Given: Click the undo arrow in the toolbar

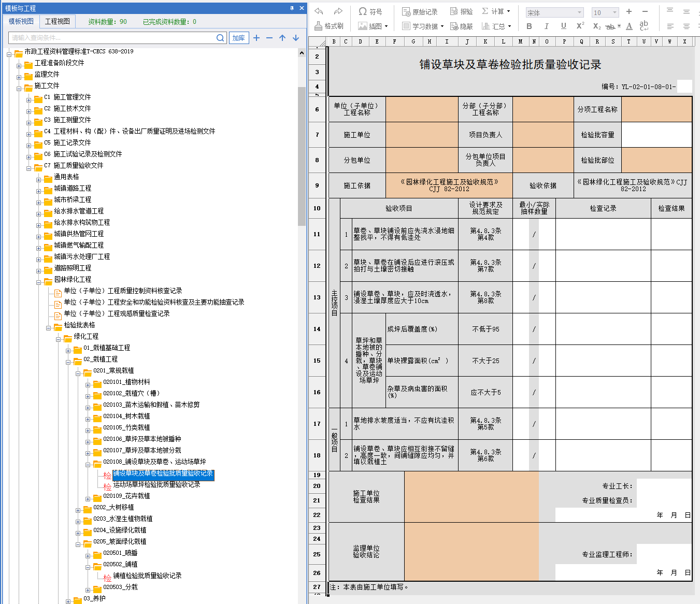Looking at the screenshot, I should pyautogui.click(x=319, y=11).
